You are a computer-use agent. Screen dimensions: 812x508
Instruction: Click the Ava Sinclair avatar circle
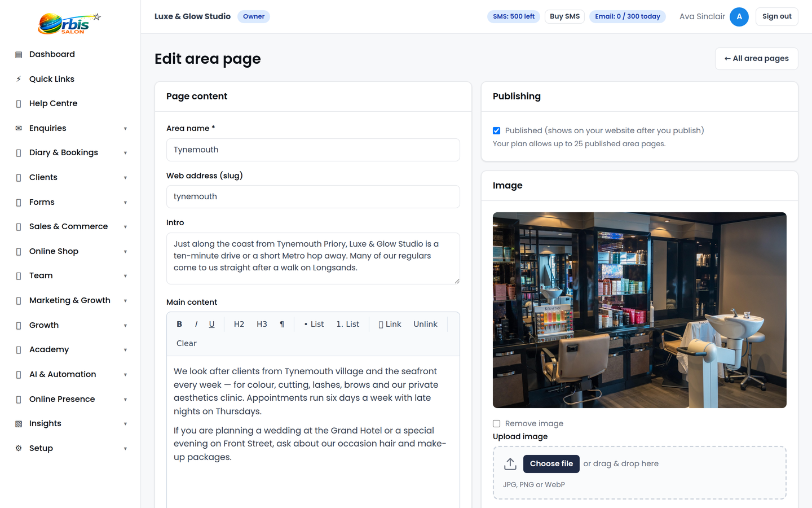[x=739, y=17]
